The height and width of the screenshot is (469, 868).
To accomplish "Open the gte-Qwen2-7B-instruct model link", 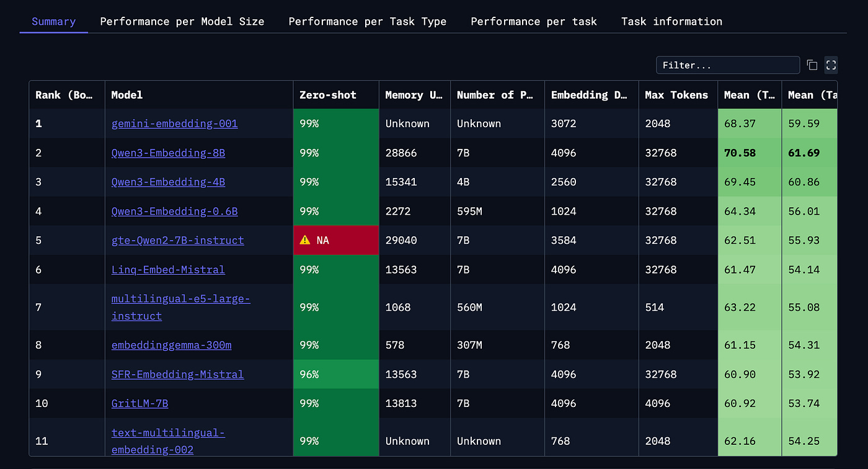I will click(178, 240).
